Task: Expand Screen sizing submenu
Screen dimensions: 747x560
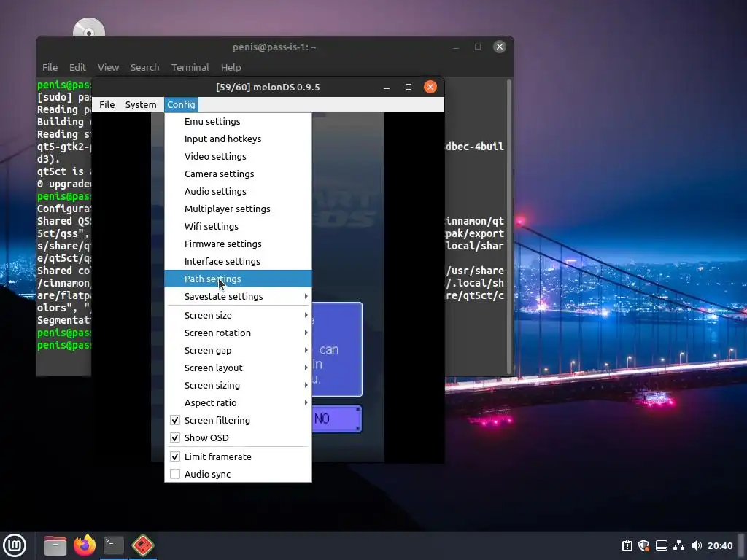Action: (x=239, y=385)
